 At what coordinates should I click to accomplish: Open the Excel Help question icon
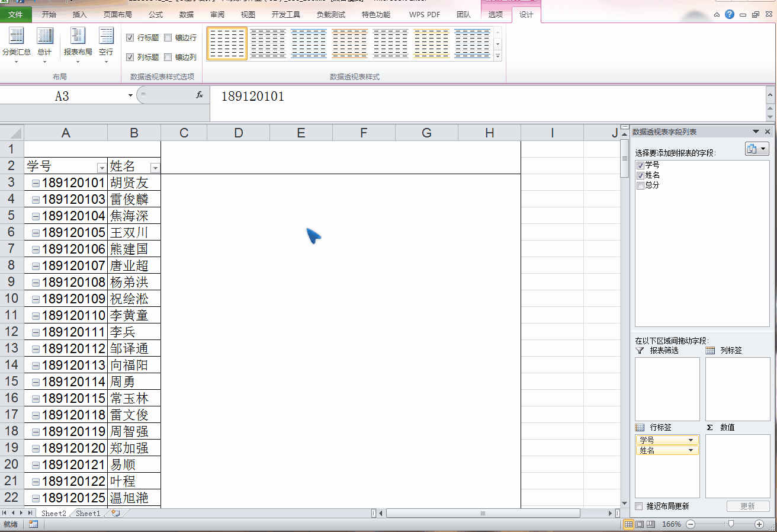pos(730,14)
